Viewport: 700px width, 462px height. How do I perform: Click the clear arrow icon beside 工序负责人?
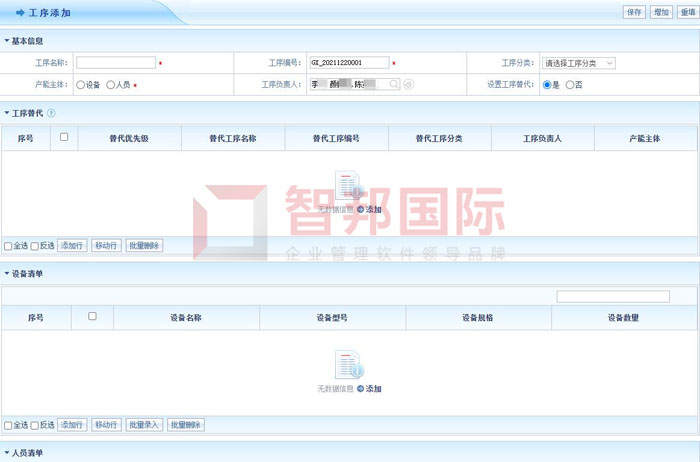pos(408,85)
